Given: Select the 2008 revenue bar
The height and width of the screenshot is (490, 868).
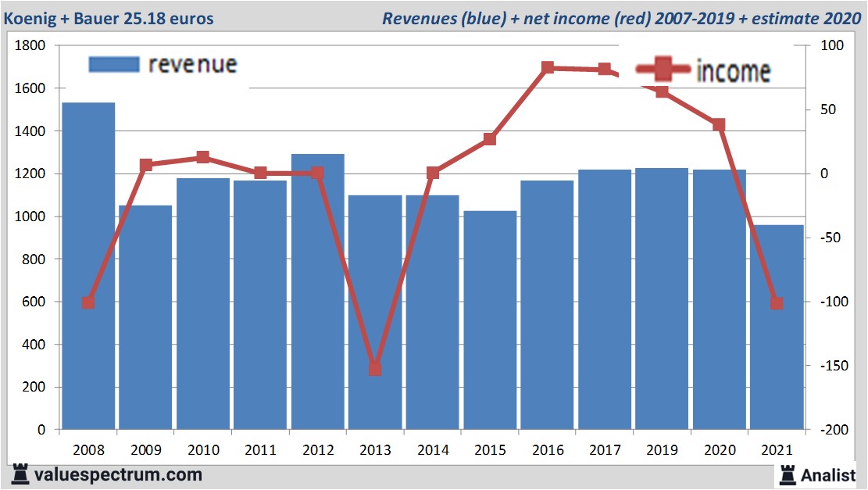Looking at the screenshot, I should point(88,266).
